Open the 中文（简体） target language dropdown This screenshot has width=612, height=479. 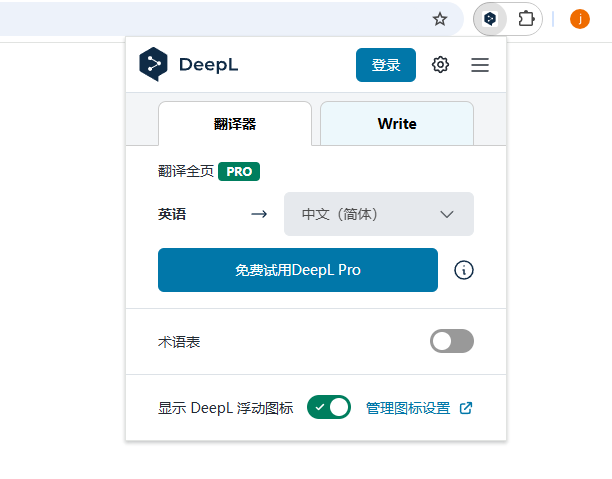tap(379, 214)
